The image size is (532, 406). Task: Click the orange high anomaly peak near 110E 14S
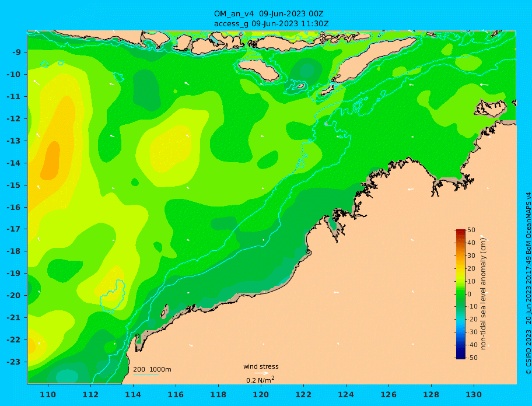pyautogui.click(x=51, y=160)
